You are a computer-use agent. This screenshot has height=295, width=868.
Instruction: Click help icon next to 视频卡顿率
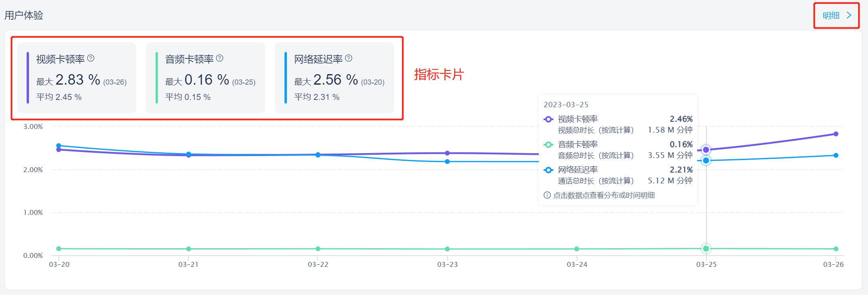click(x=91, y=58)
